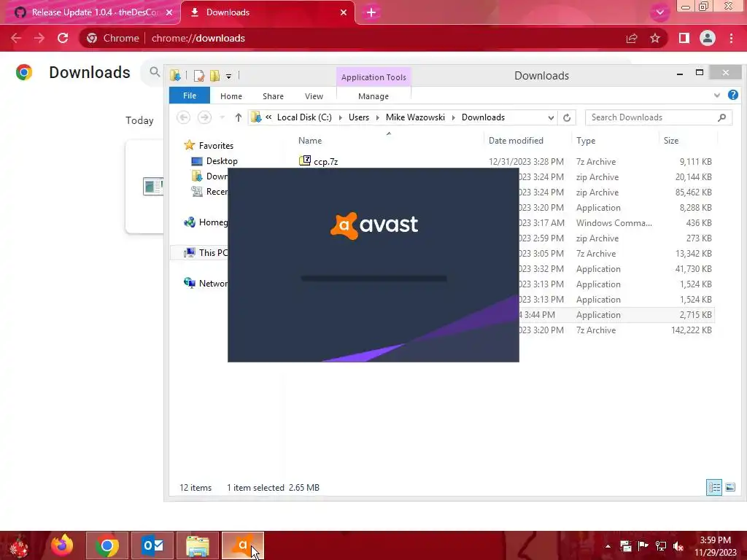Select This PC in the navigation pane
Image resolution: width=747 pixels, height=560 pixels.
[206, 252]
